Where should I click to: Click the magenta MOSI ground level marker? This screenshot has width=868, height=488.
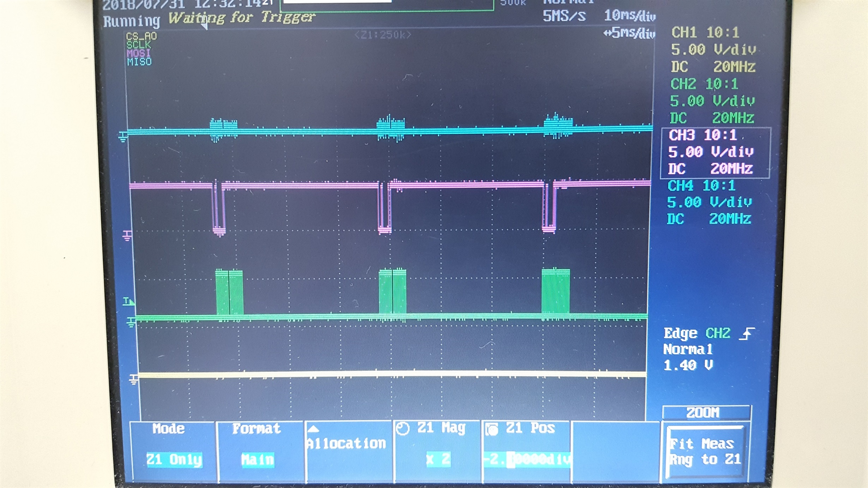(x=127, y=236)
